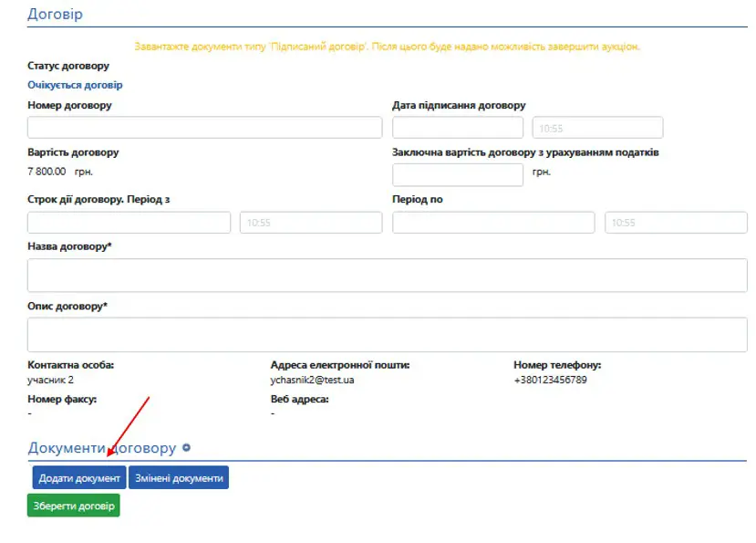Click the time field next to 'Період з' date

[x=310, y=223]
